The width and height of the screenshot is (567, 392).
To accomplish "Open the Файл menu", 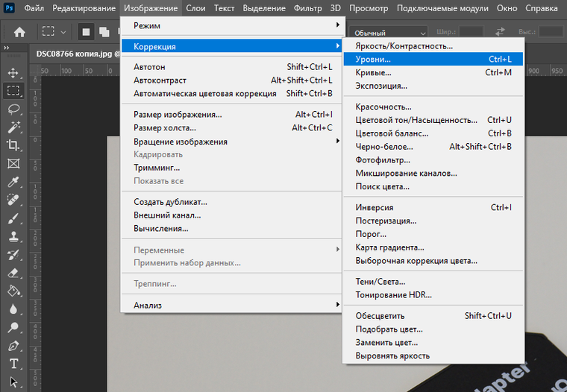I will click(x=34, y=8).
